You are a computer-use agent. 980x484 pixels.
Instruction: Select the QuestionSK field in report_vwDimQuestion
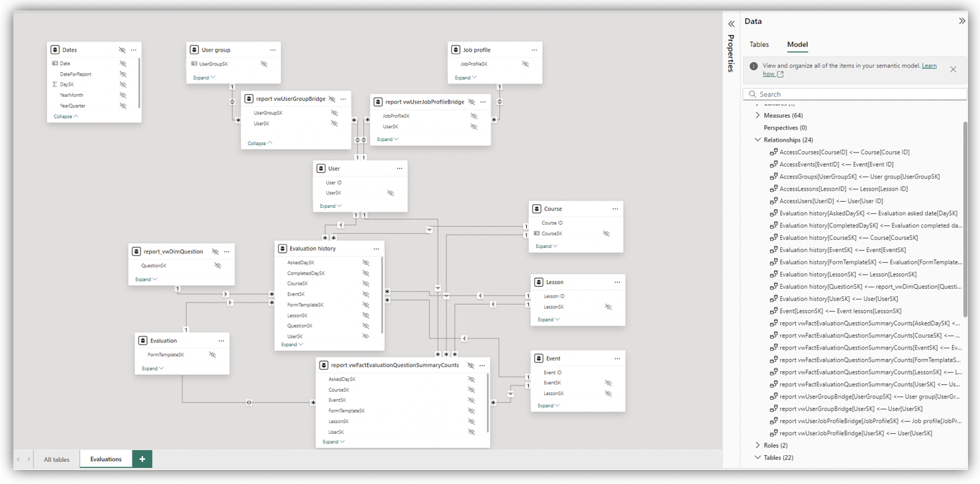tap(154, 265)
